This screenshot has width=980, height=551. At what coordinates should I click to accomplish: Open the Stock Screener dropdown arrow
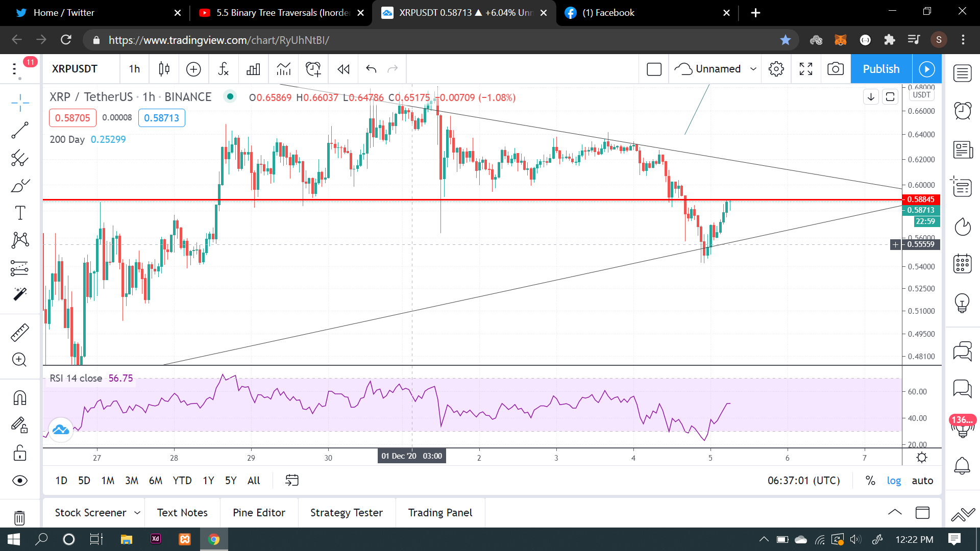[137, 513]
